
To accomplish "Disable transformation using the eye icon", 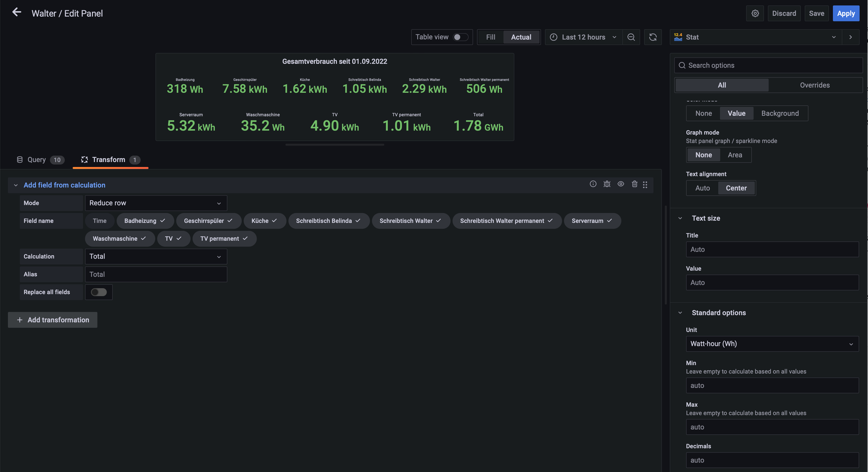I will [x=621, y=184].
